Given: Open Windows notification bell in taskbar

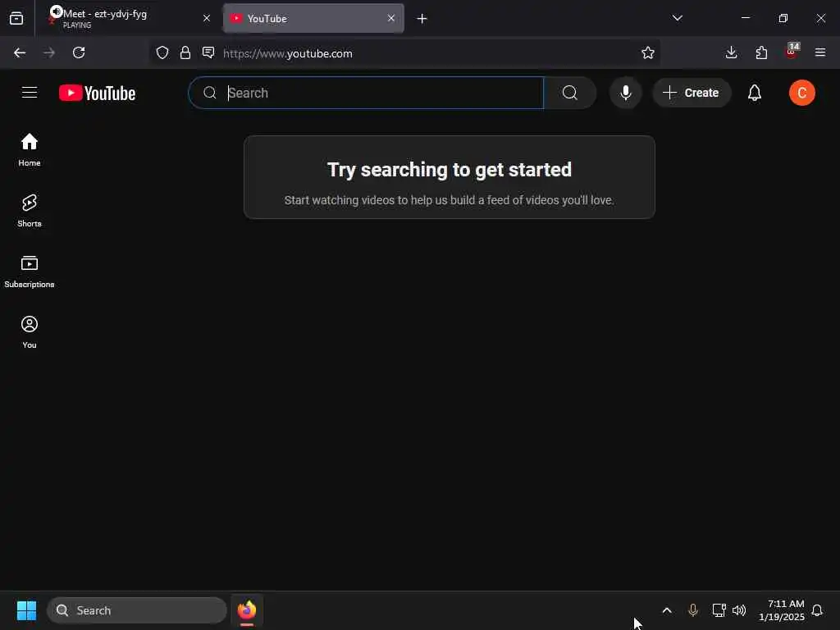Looking at the screenshot, I should click(x=817, y=610).
